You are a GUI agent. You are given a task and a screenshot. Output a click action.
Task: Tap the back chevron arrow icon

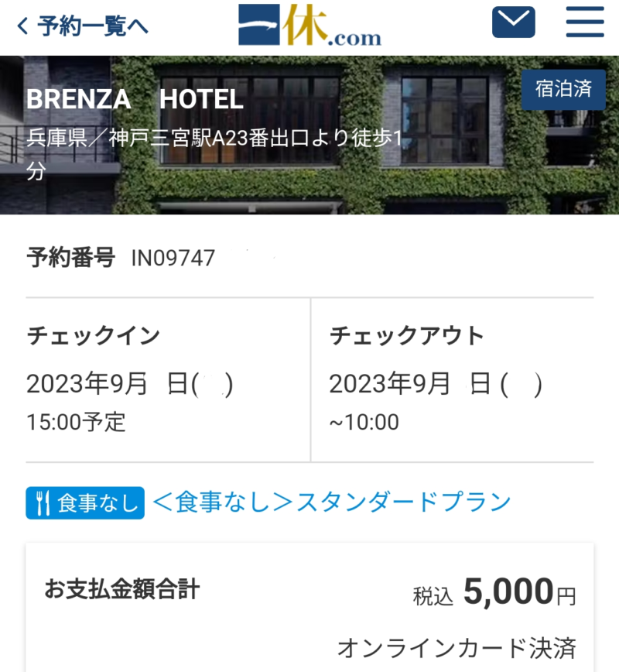[22, 26]
